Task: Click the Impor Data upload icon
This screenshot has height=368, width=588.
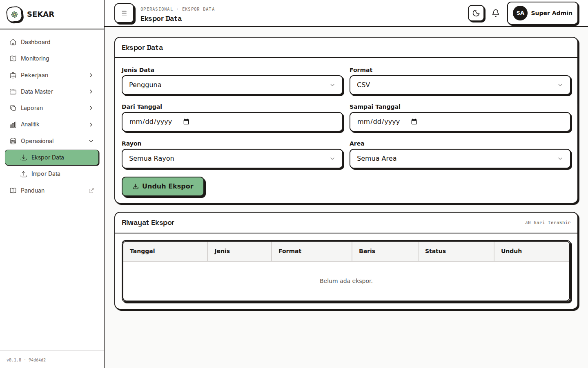Action: [24, 174]
